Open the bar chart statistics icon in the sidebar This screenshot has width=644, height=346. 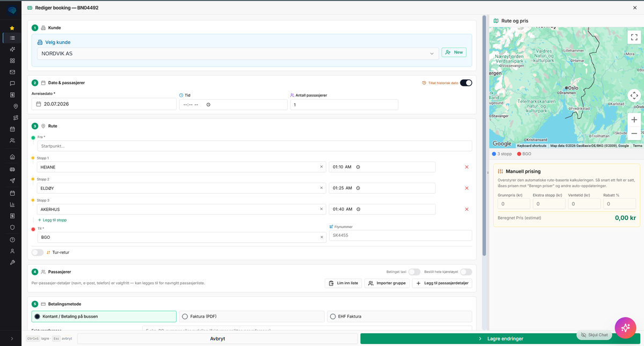12,204
